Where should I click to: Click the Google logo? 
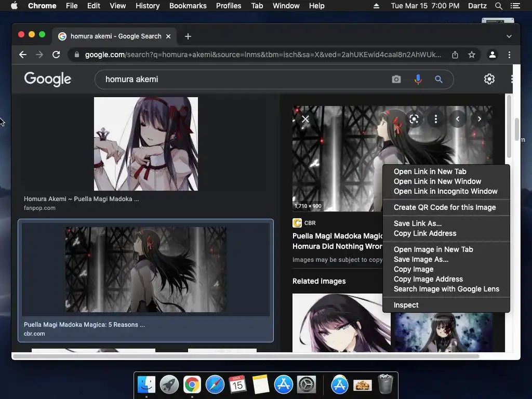(x=47, y=79)
